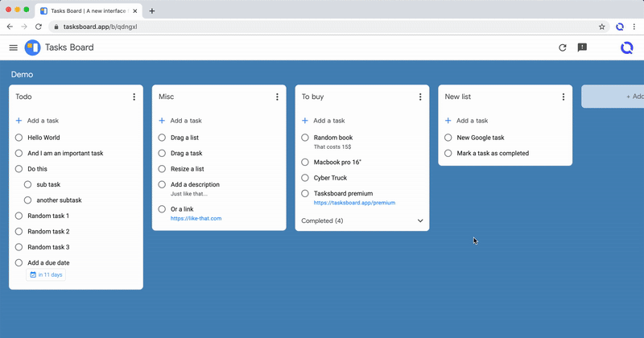Viewport: 644px width, 338px height.
Task: Bookmark this page with star icon
Action: (601, 27)
